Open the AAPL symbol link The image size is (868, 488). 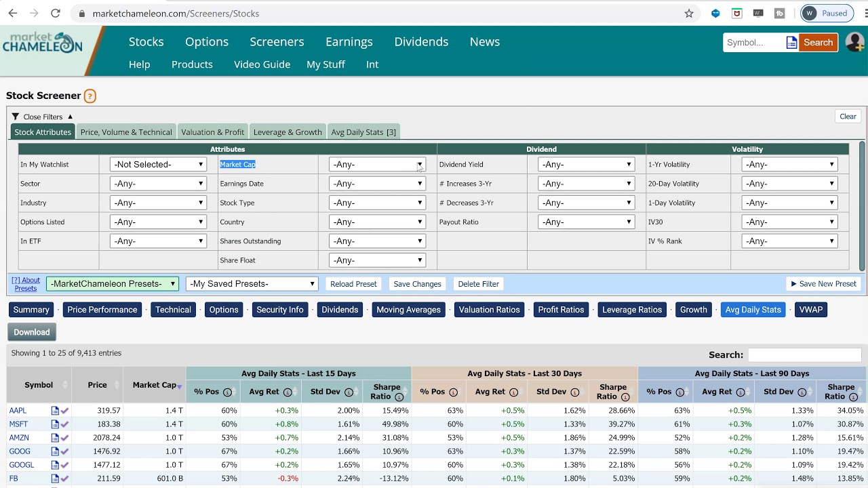(x=18, y=411)
